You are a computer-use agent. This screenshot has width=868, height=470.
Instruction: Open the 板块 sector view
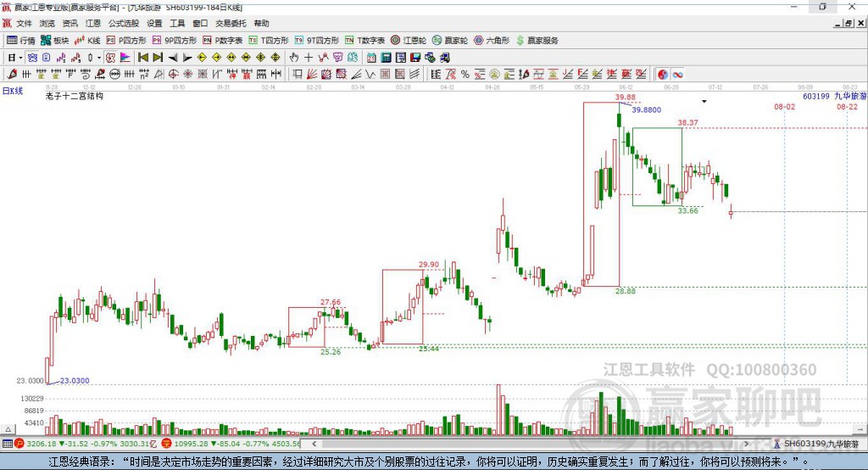click(54, 41)
